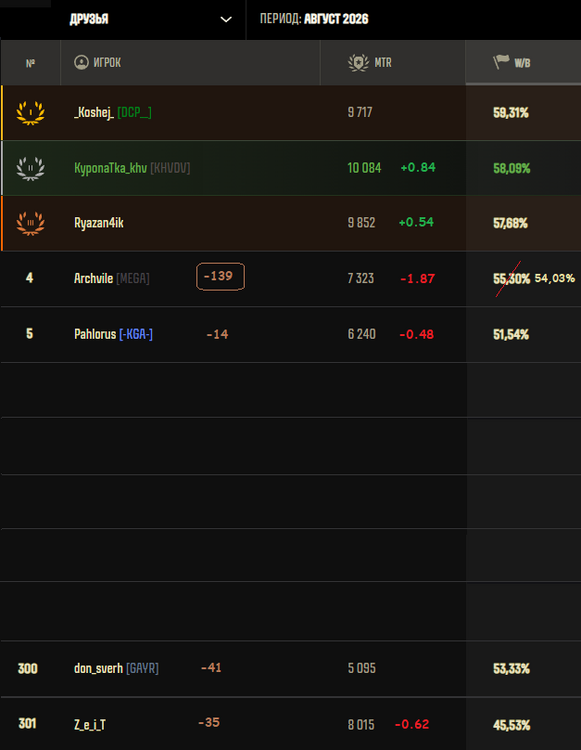Image resolution: width=581 pixels, height=750 pixels.
Task: Select the don_sverh row at rank 300
Action: tap(291, 669)
